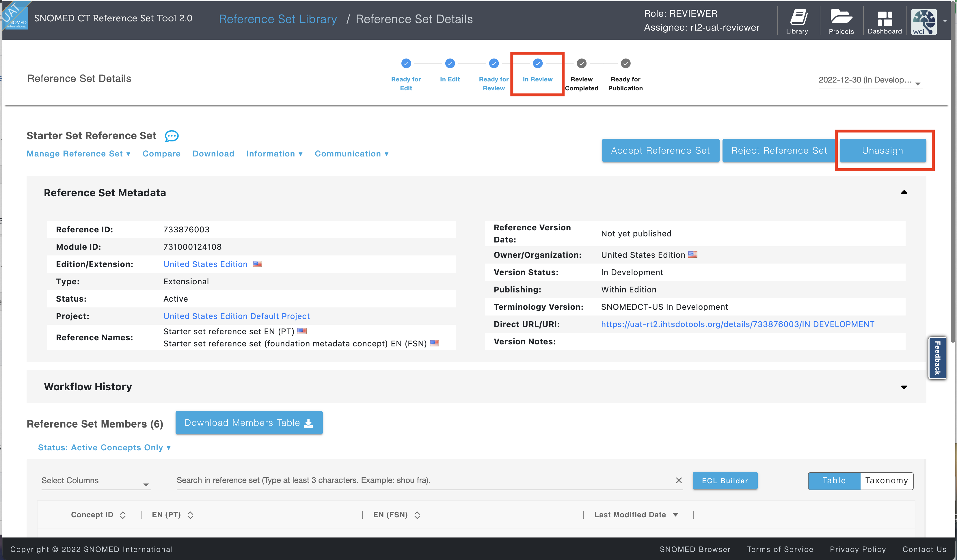Click the Ready for Publication step circle
The width and height of the screenshot is (957, 560).
point(625,64)
